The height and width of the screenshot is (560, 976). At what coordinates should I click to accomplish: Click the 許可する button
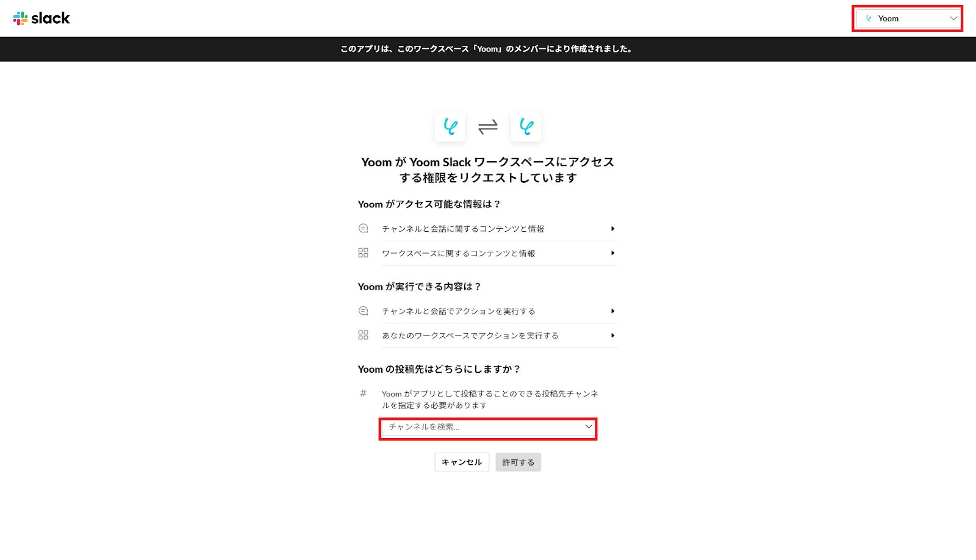(x=518, y=462)
